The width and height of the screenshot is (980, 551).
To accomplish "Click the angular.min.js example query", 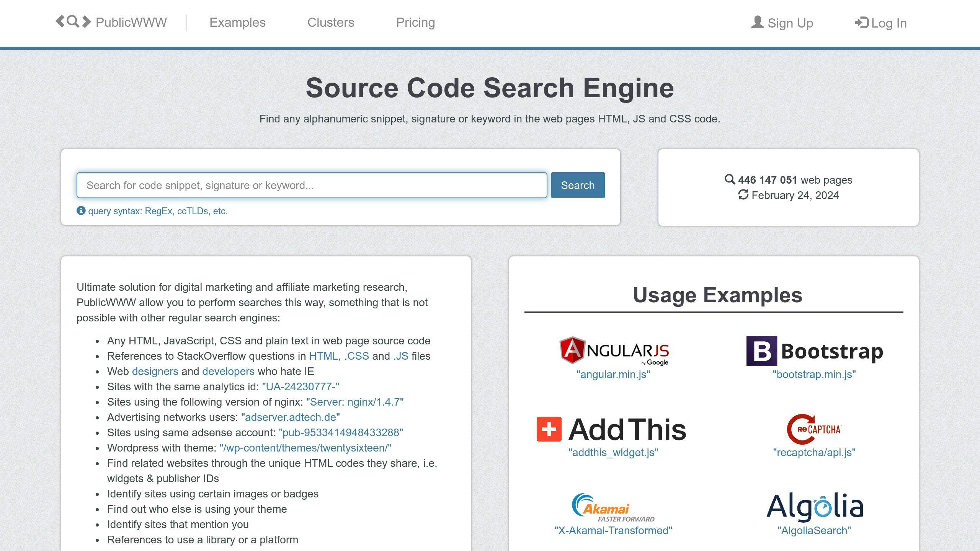I will pyautogui.click(x=613, y=375).
